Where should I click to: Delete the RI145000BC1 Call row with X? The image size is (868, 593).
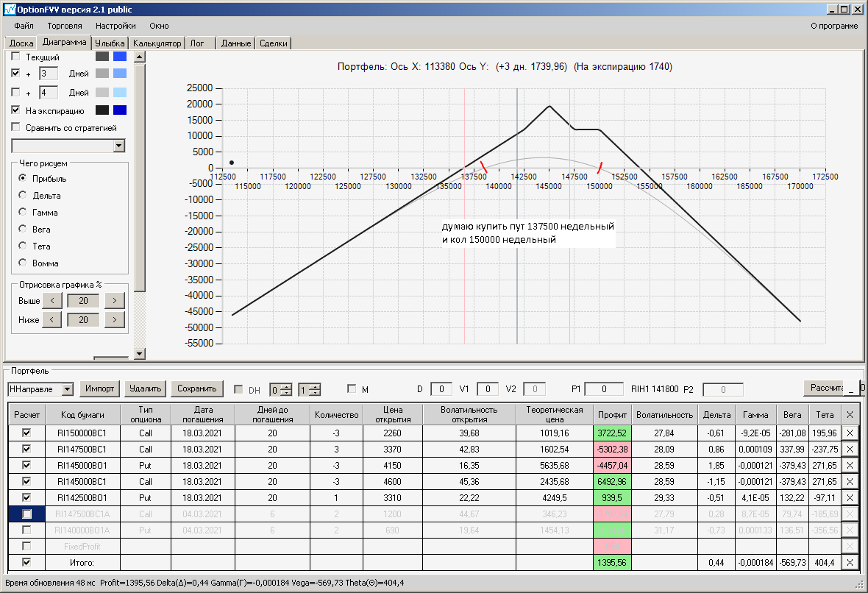(x=850, y=482)
